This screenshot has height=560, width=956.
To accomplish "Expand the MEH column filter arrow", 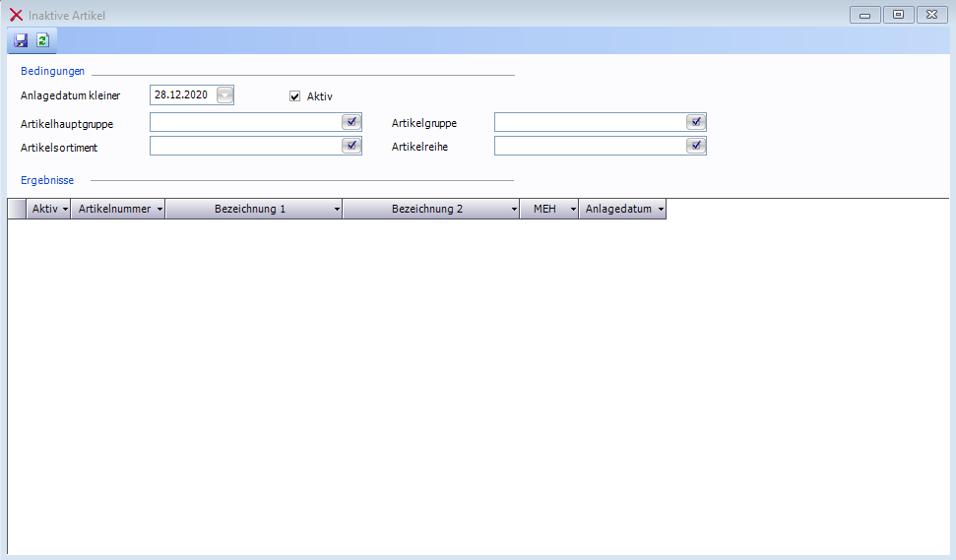I will point(573,210).
